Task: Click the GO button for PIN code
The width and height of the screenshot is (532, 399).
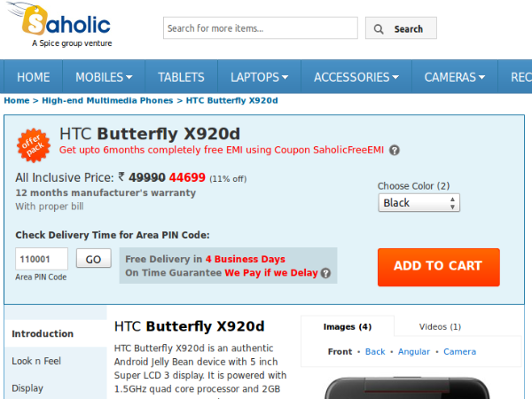Action: point(93,259)
